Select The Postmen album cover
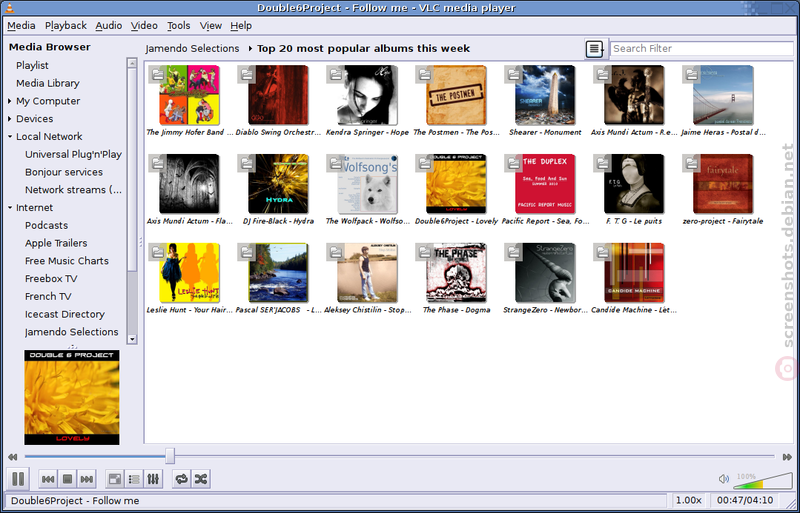This screenshot has height=513, width=800. point(456,95)
